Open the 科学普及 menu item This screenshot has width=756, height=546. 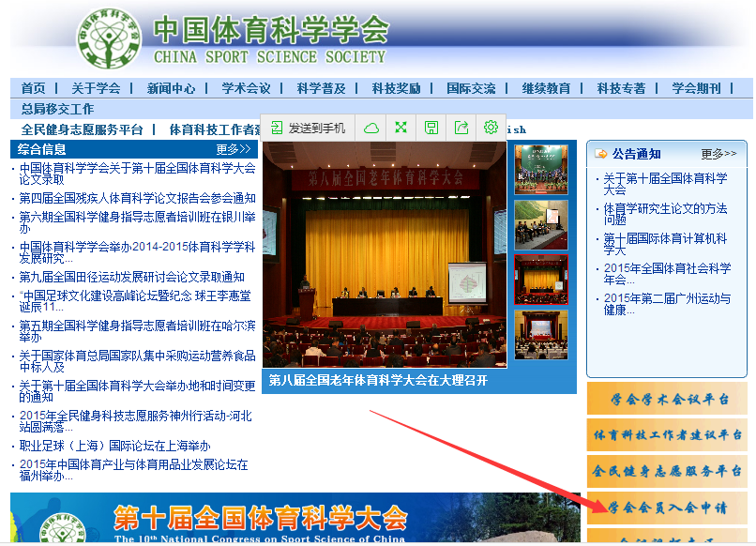[x=321, y=88]
